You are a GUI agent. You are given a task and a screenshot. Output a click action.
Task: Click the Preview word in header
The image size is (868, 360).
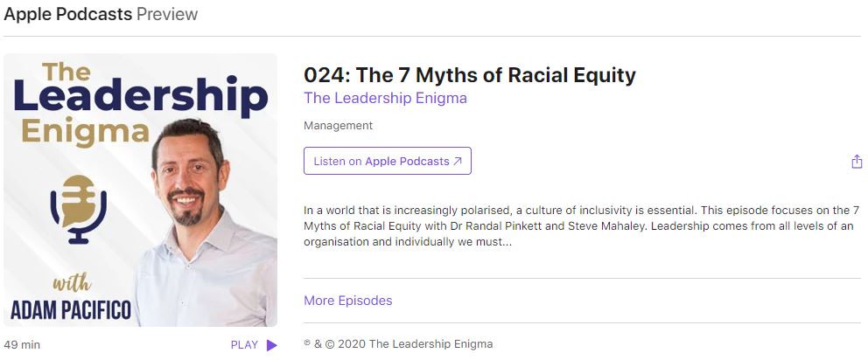point(167,14)
